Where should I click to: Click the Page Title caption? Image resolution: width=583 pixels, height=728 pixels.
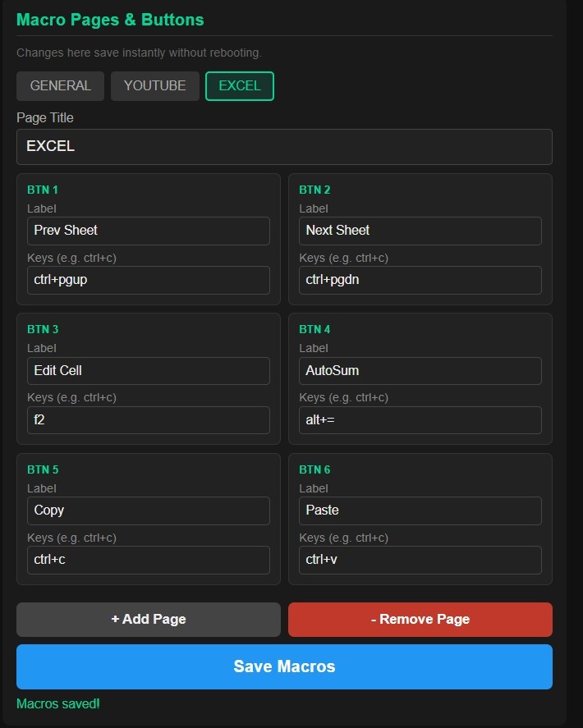(x=45, y=118)
